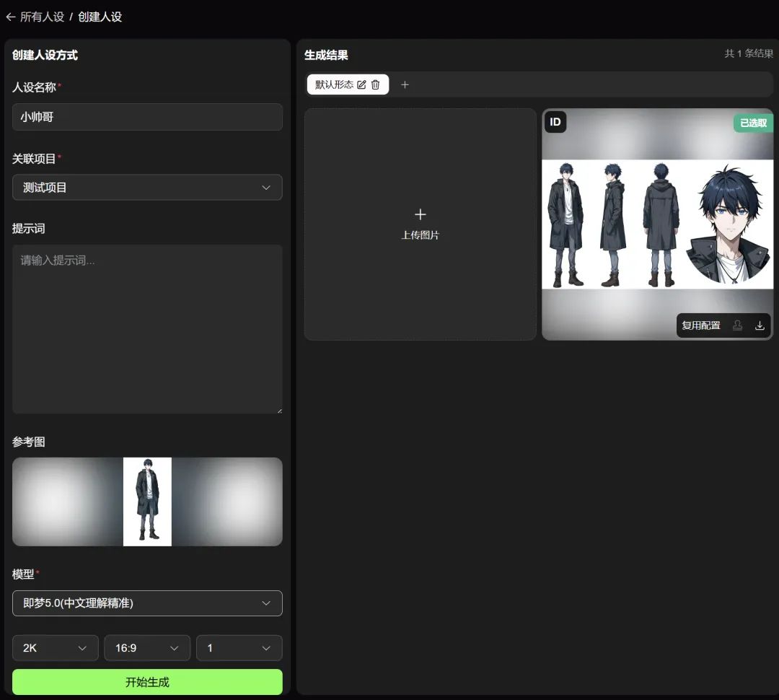Click the 参考图 character reference thumbnail
This screenshot has height=700, width=779.
click(147, 502)
